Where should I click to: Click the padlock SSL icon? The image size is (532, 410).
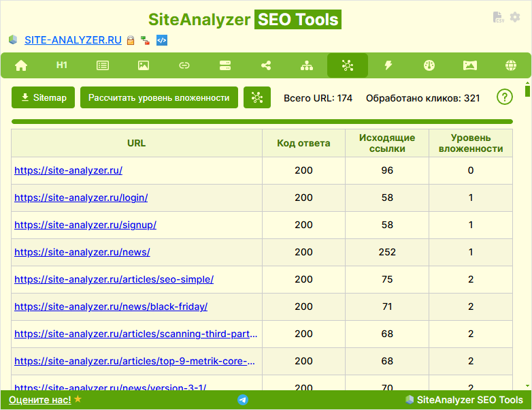[131, 40]
